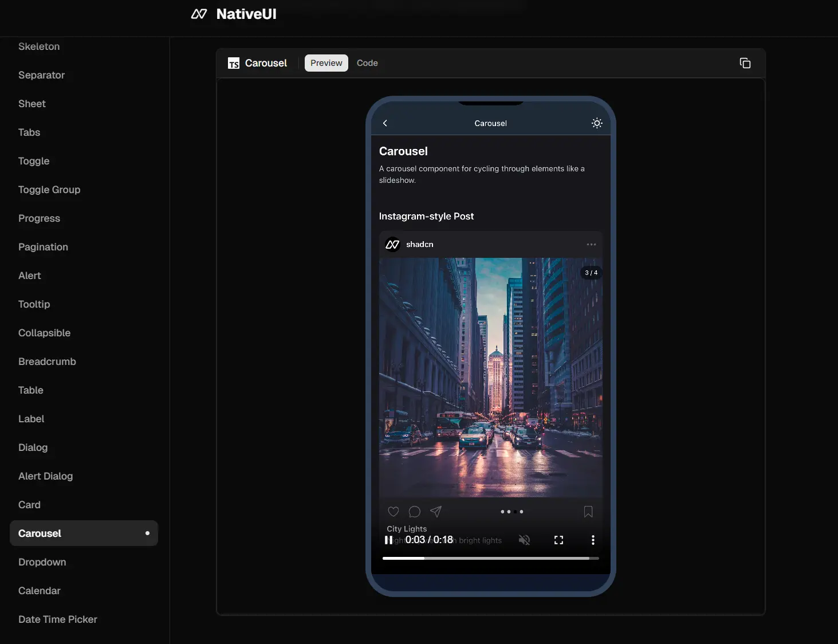Switch to the Code tab
The height and width of the screenshot is (644, 838).
367,63
